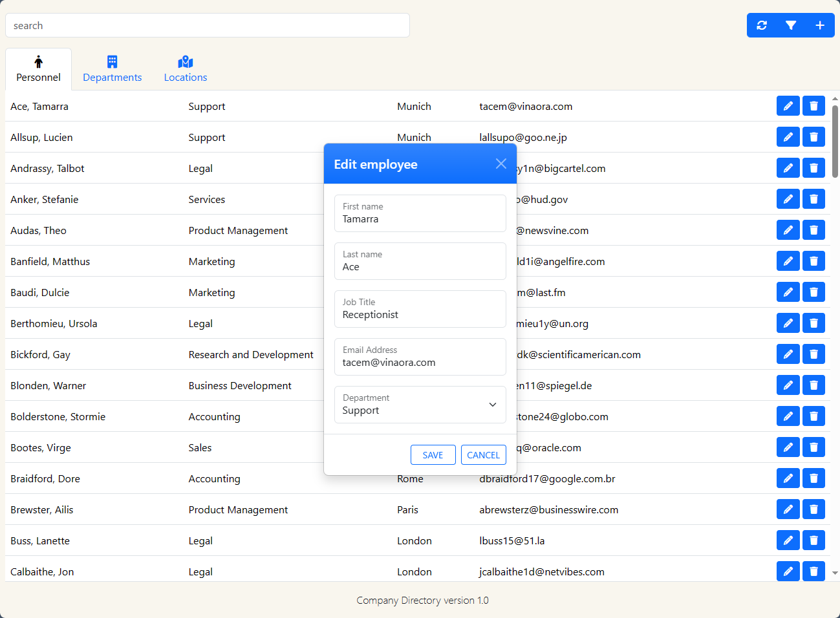Click the table's vertical scrollbar thumb
The width and height of the screenshot is (840, 618).
click(835, 141)
